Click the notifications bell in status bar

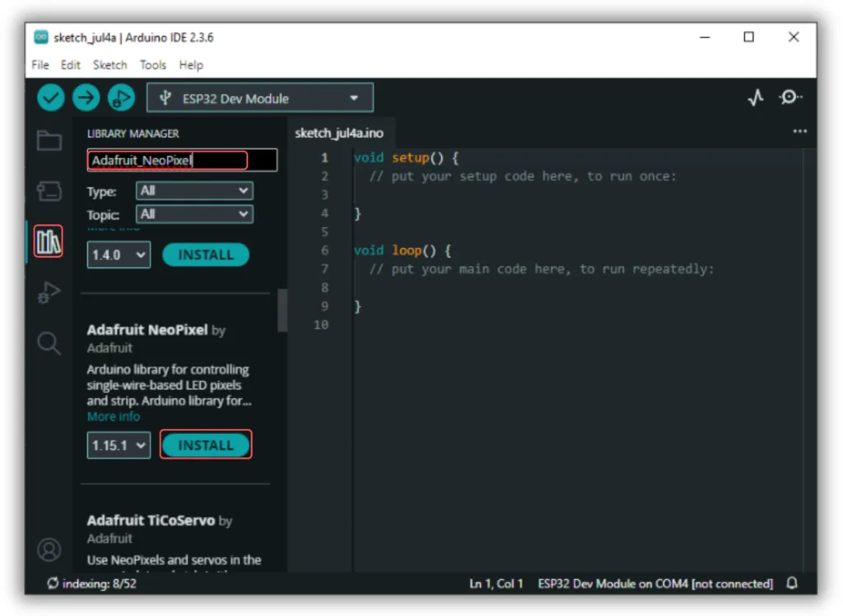click(792, 583)
